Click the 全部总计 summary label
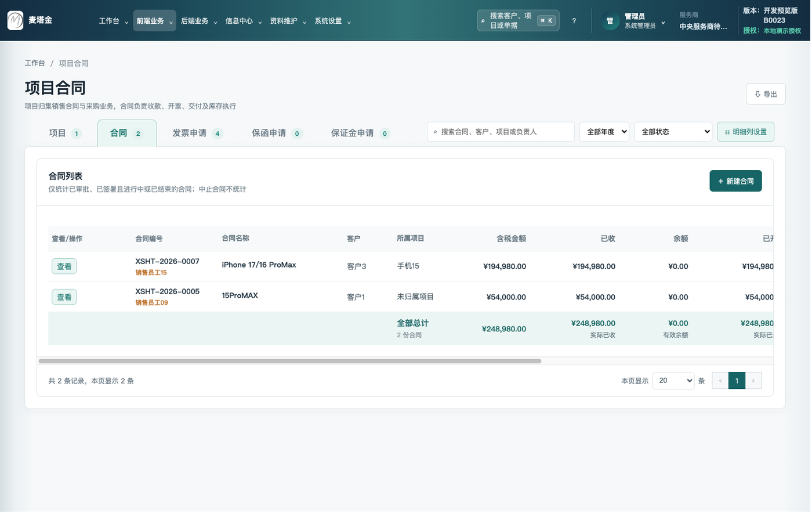The height and width of the screenshot is (513, 812). [x=414, y=324]
